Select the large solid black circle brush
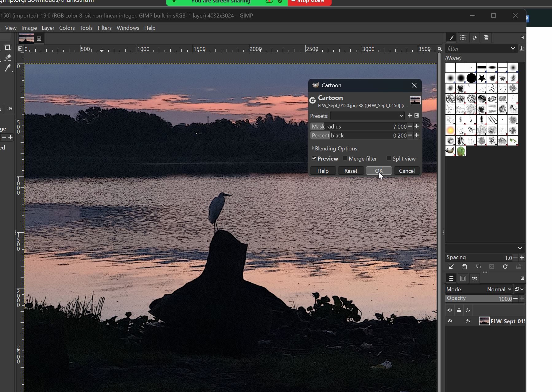 click(471, 78)
